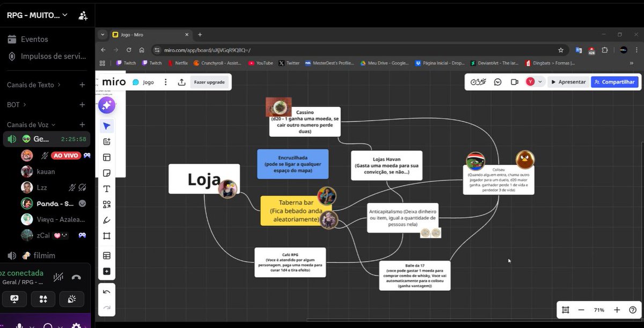
Task: Open the Twitter bookmark
Action: (x=289, y=63)
